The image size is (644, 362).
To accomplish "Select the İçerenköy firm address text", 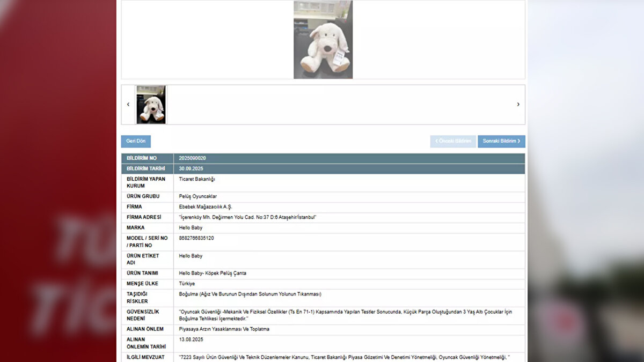I will 247,217.
